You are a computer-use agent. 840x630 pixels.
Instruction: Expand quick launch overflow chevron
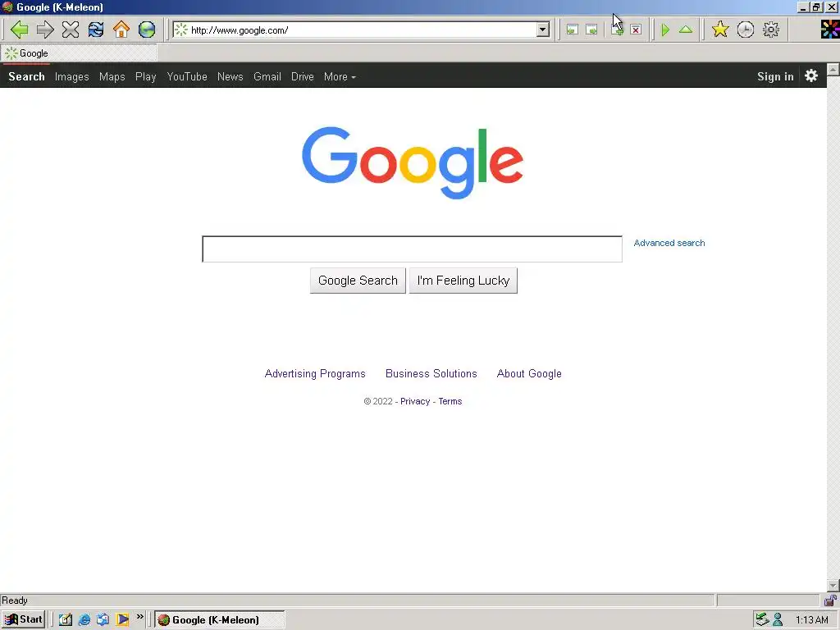pos(139,617)
